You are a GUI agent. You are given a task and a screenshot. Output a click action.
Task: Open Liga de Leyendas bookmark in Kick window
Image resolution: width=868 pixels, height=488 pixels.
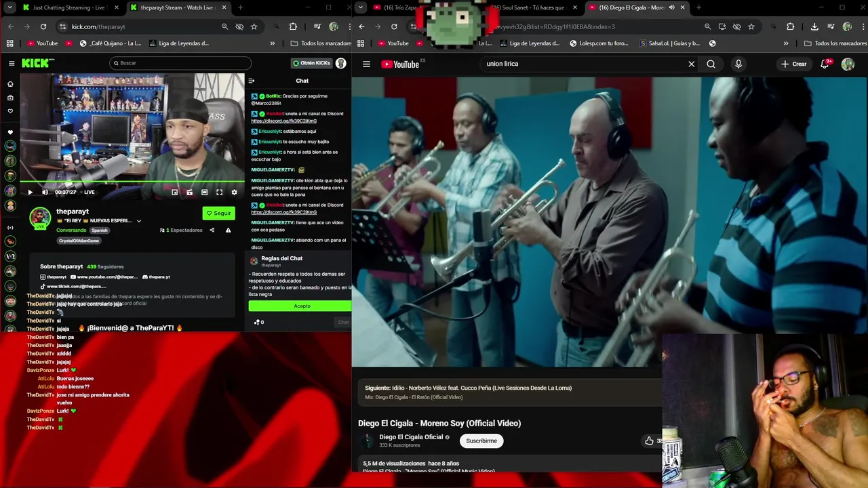coord(179,43)
